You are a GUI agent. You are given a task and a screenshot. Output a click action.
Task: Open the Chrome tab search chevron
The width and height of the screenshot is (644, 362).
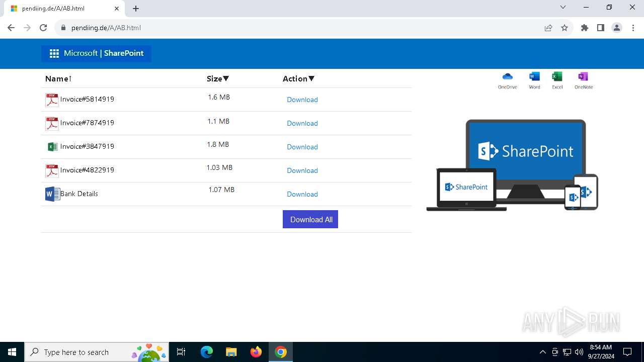coord(563,8)
